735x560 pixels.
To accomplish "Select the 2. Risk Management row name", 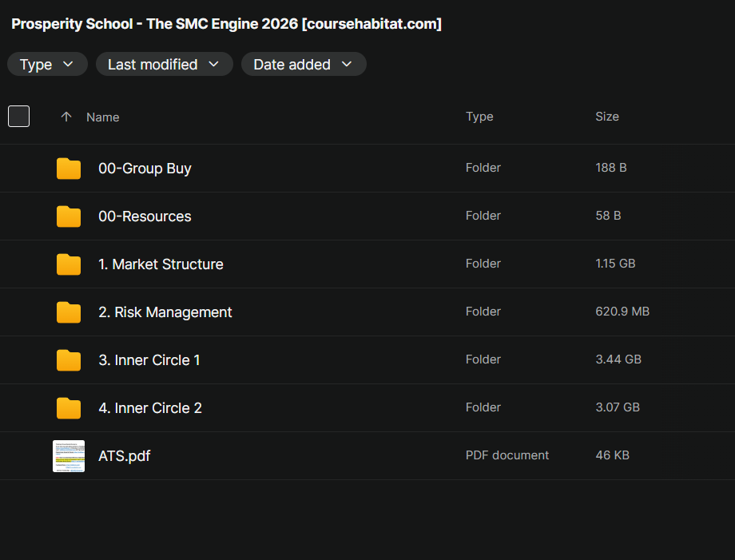I will (165, 312).
